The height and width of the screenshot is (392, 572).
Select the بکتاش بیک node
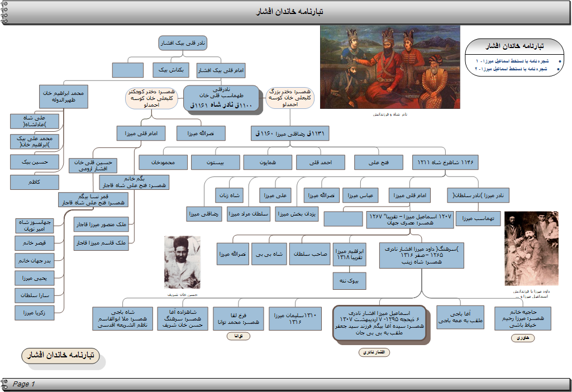tap(171, 70)
